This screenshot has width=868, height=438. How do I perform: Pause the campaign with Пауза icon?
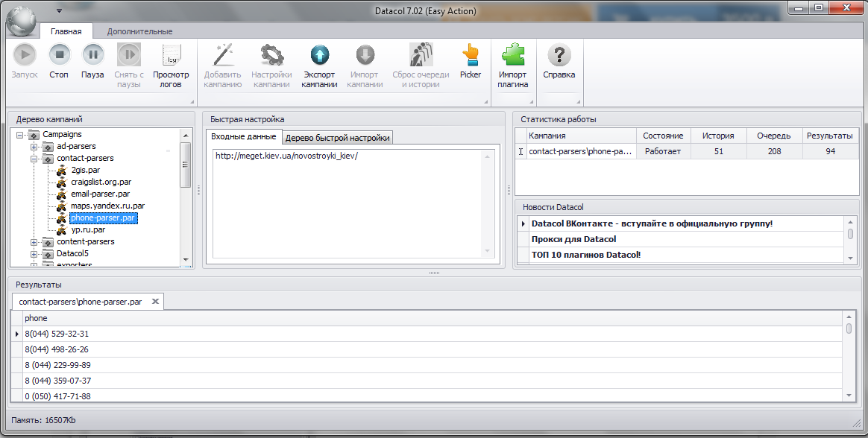pos(93,55)
